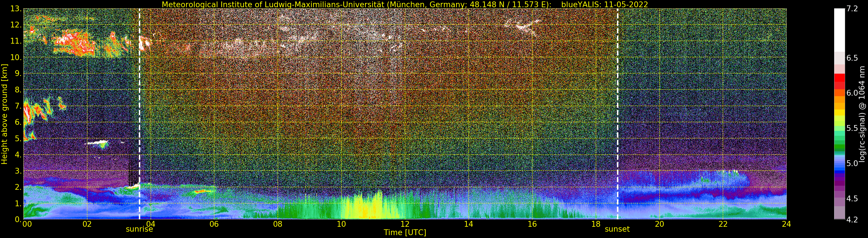Click the colorbar scale value '4.5'
Screen dimensions: 868x238
pos(852,198)
